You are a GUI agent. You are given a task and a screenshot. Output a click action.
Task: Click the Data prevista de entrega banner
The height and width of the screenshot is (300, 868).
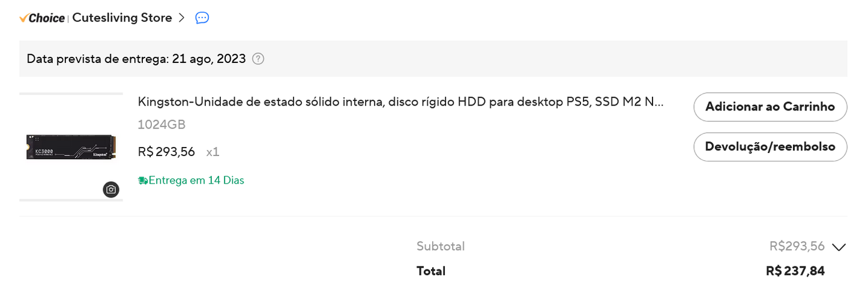(x=433, y=59)
